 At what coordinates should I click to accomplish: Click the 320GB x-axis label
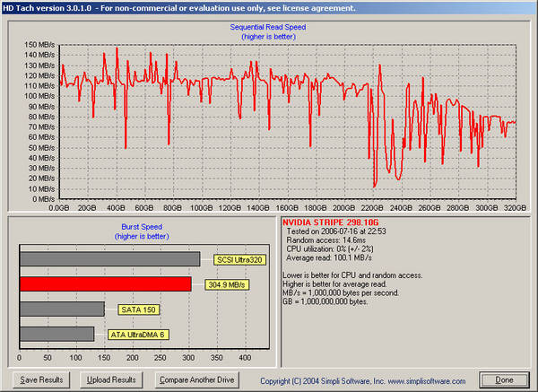click(x=515, y=208)
